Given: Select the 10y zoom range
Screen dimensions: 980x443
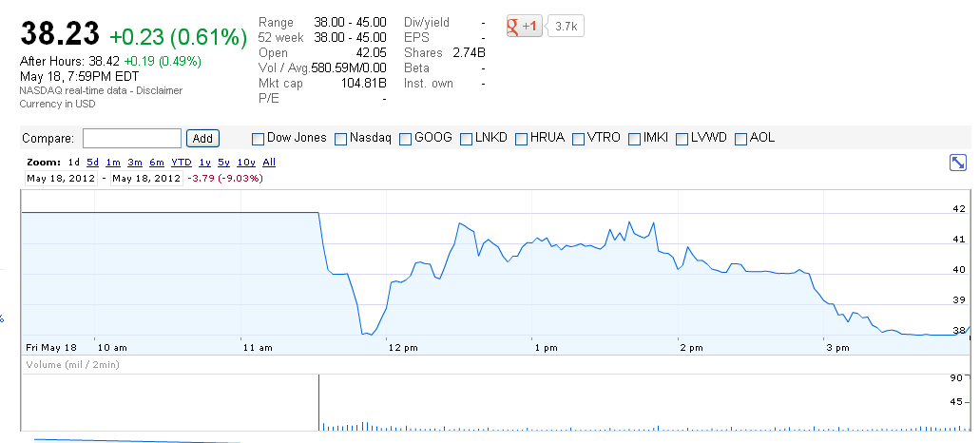Looking at the screenshot, I should coord(246,163).
